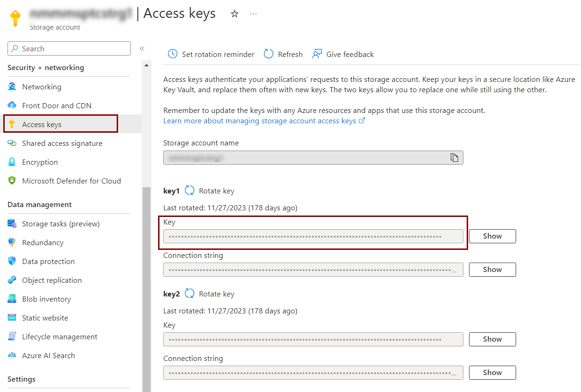Image resolution: width=581 pixels, height=392 pixels.
Task: Click Rotate key label for key1
Action: (216, 191)
